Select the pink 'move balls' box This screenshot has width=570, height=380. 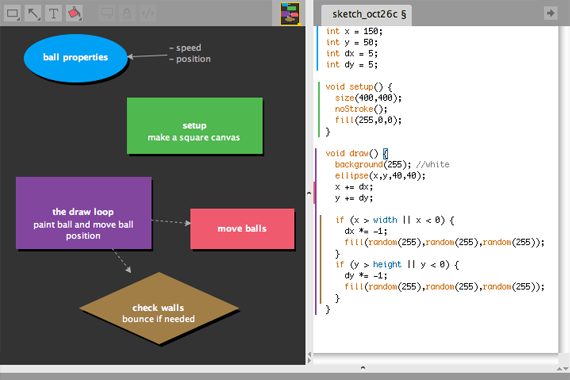[x=242, y=229]
